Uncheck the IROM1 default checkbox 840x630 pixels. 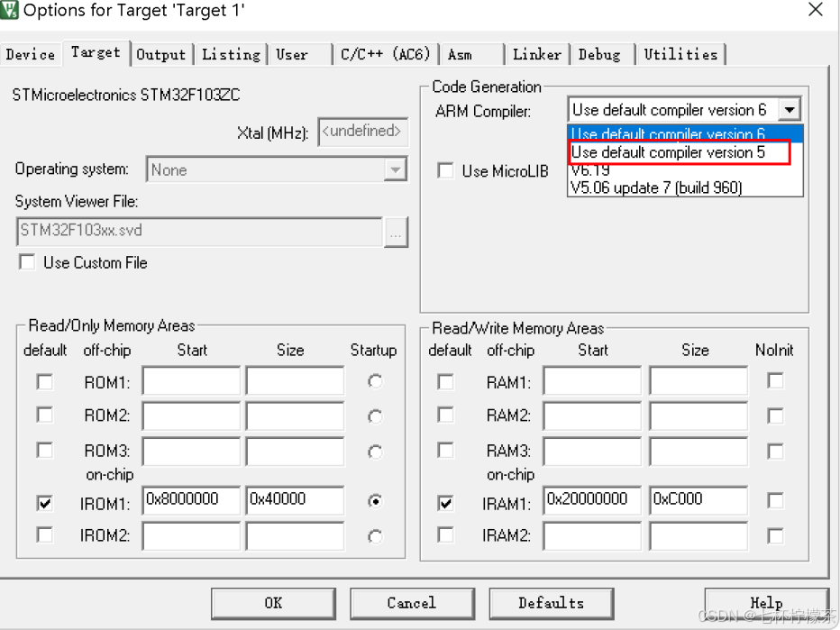coord(45,503)
